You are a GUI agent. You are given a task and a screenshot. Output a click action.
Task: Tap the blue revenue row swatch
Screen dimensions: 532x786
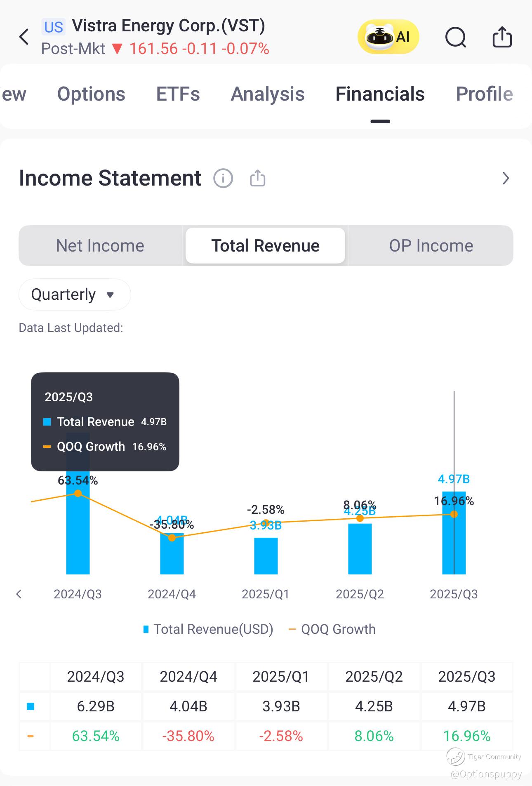pos(31,706)
